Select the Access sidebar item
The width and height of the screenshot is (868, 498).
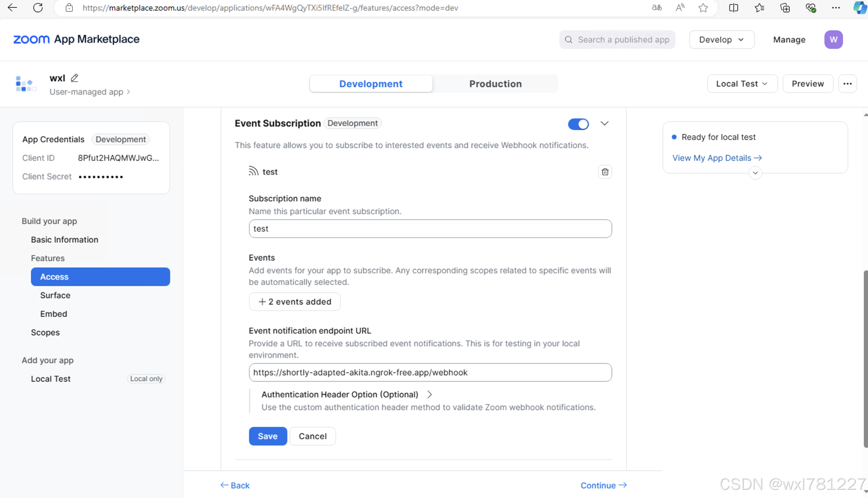(100, 277)
